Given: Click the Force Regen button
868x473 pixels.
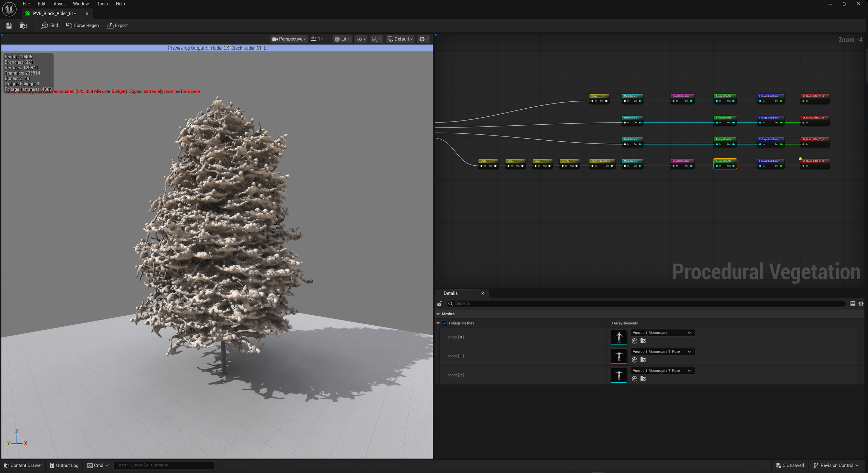Looking at the screenshot, I should [82, 25].
